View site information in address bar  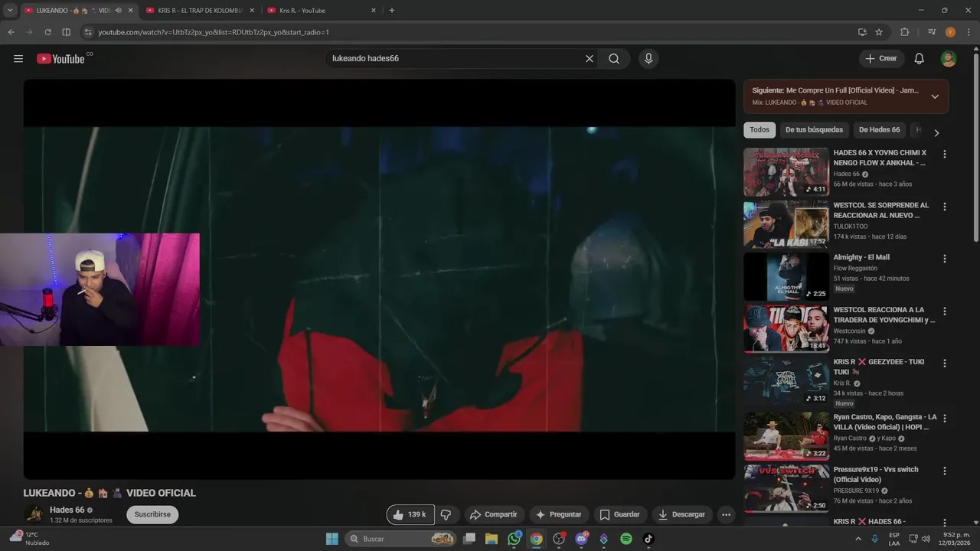click(x=88, y=32)
